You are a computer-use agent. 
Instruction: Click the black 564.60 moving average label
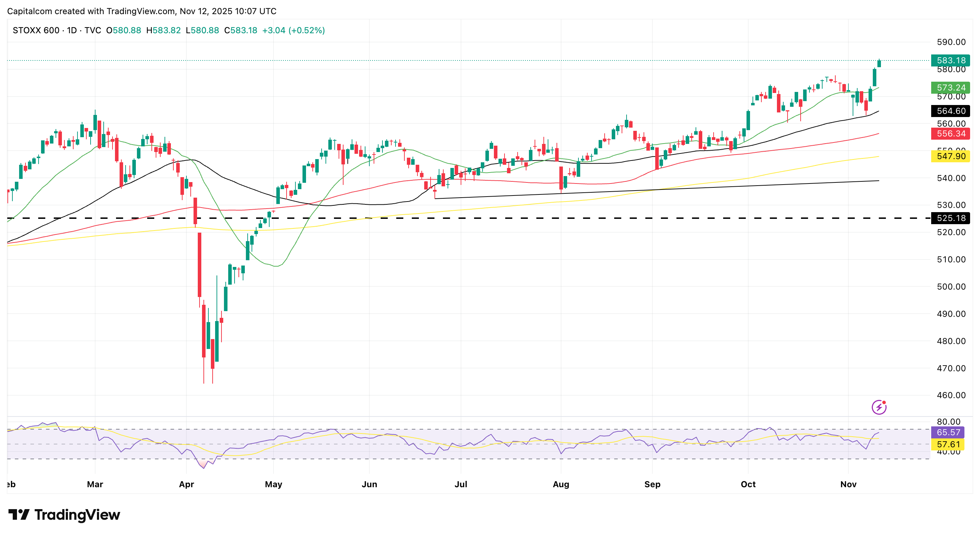pos(950,111)
